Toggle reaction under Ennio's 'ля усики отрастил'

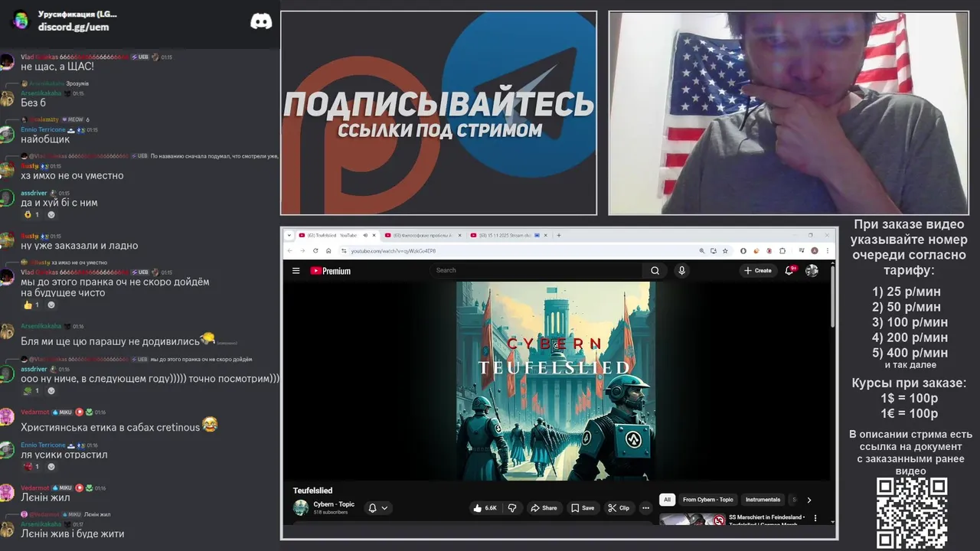coord(33,466)
